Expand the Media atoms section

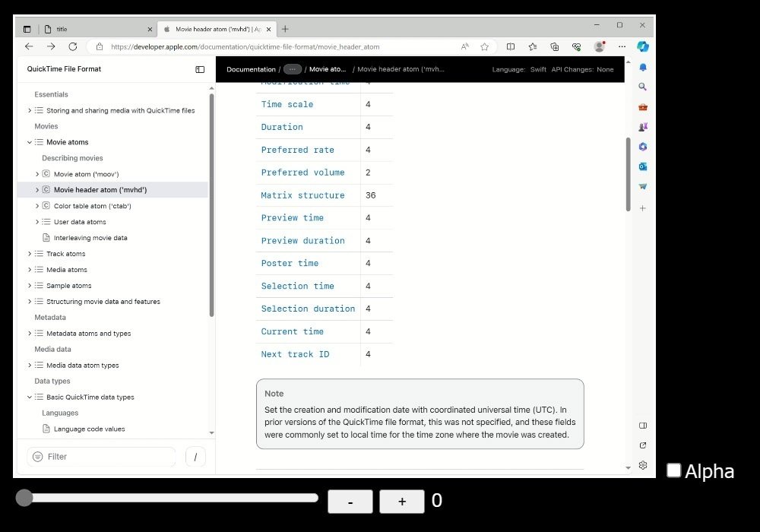coord(30,269)
